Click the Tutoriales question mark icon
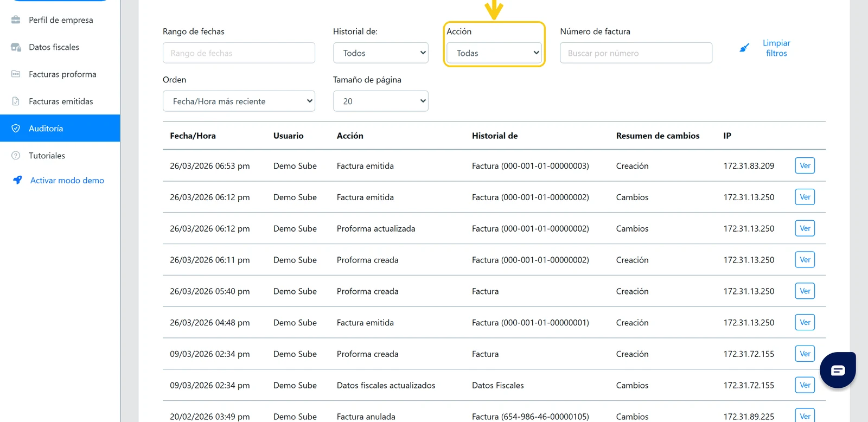 16,156
